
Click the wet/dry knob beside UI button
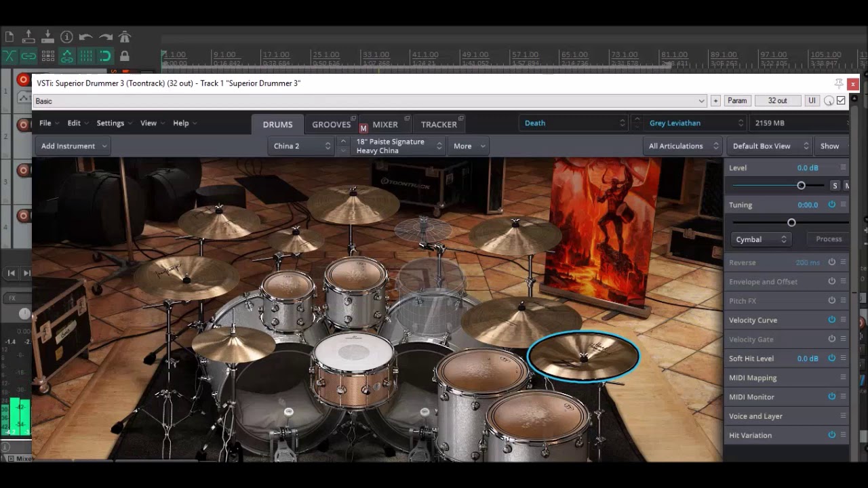829,101
